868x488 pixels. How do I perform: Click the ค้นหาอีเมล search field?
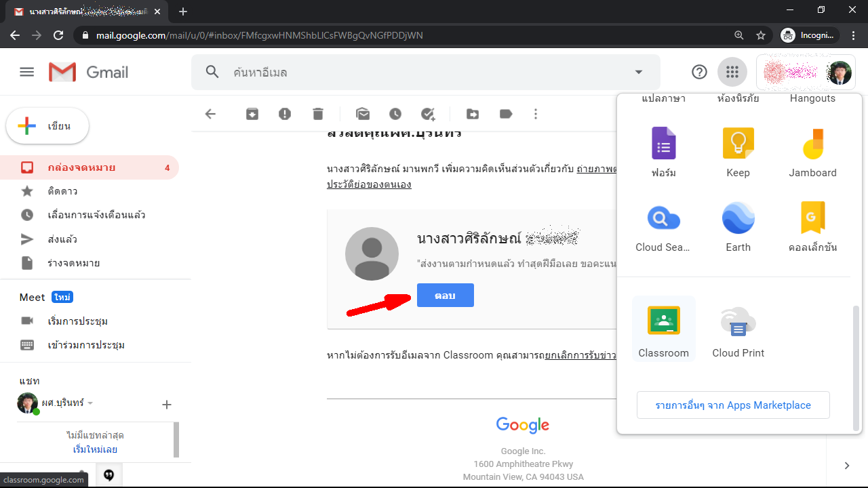pos(420,72)
